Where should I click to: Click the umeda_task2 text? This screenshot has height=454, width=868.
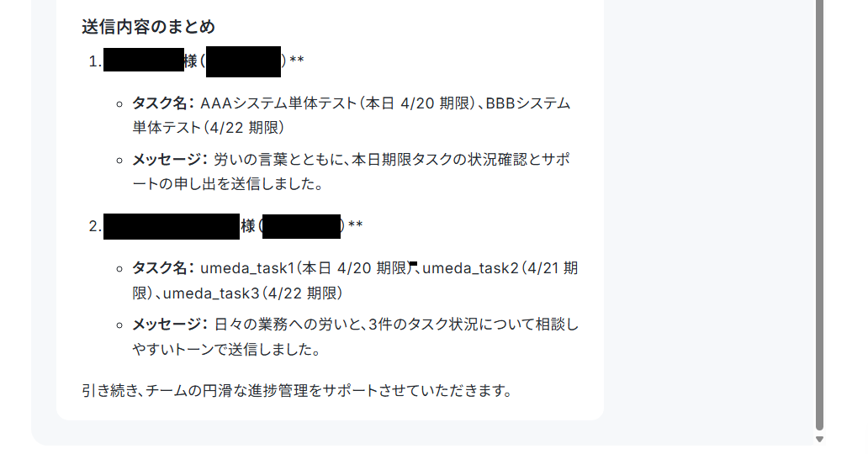[470, 268]
